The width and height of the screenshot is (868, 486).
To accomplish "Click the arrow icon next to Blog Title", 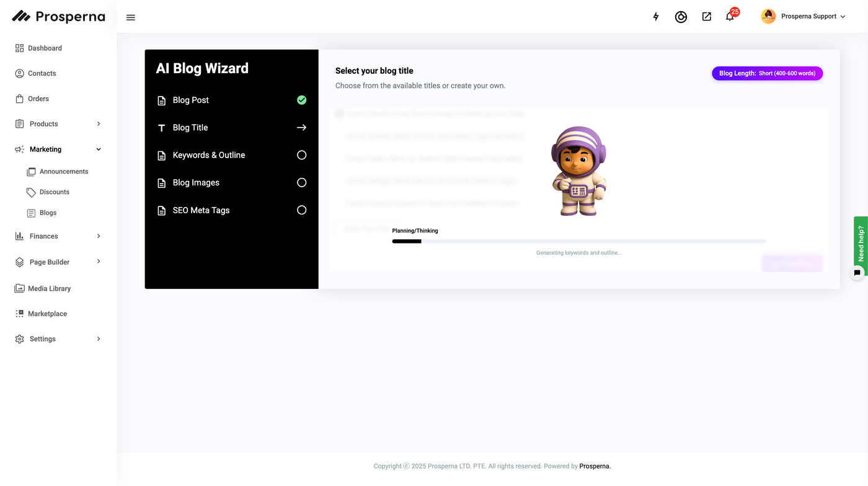I will [302, 128].
